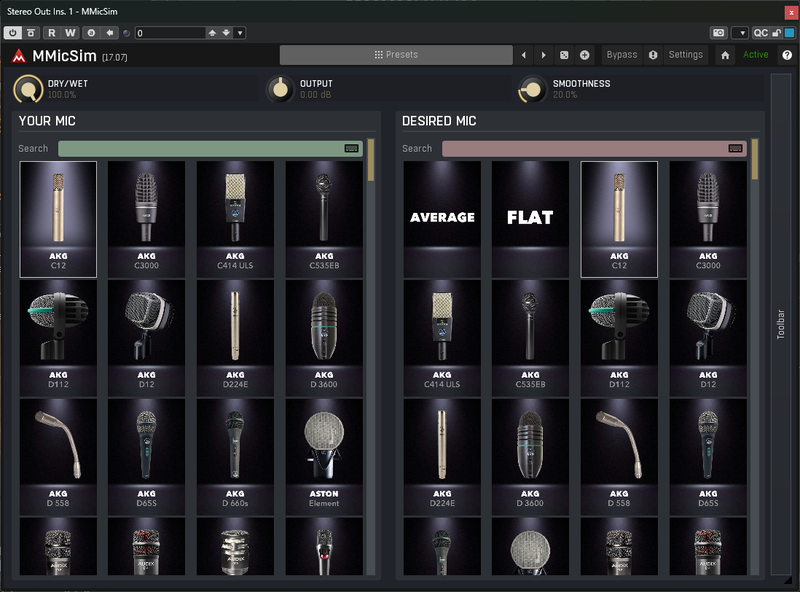The image size is (800, 592).
Task: Enable the R read automation button
Action: click(x=52, y=33)
